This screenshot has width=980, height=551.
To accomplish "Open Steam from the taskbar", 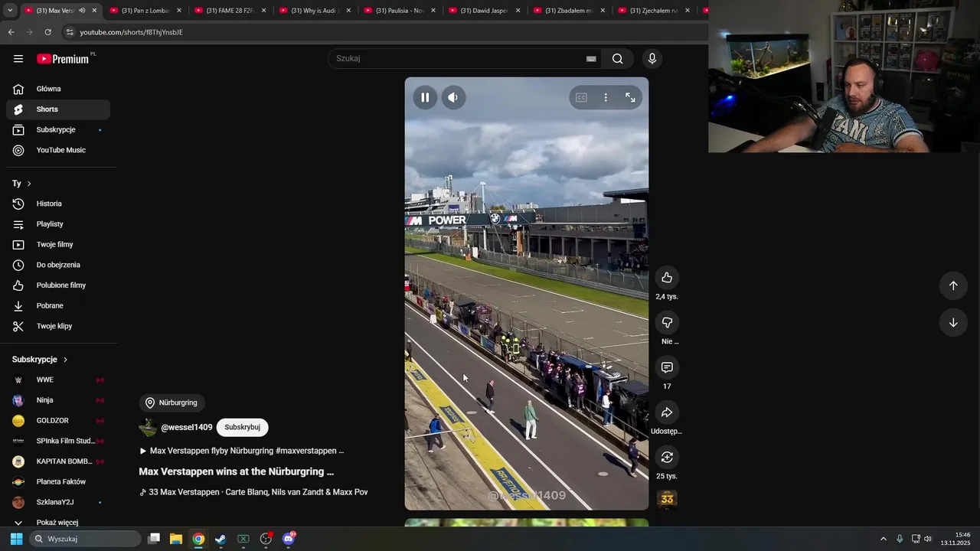I will click(x=220, y=539).
